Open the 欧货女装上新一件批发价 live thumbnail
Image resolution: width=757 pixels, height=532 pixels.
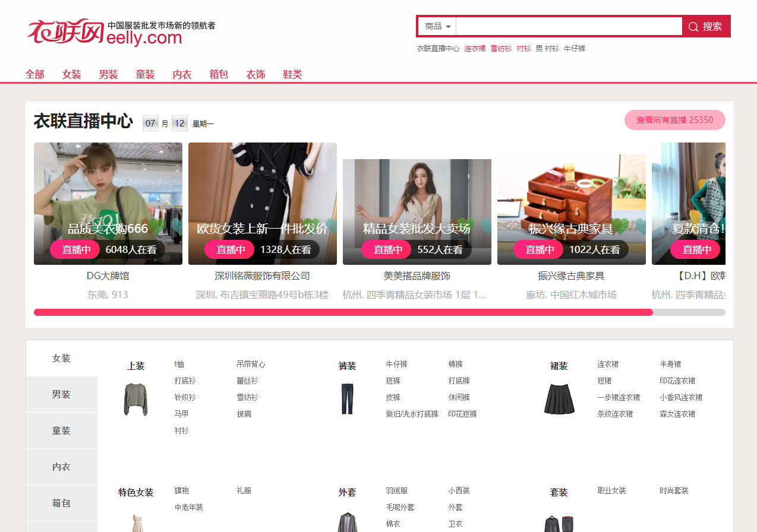tap(263, 204)
